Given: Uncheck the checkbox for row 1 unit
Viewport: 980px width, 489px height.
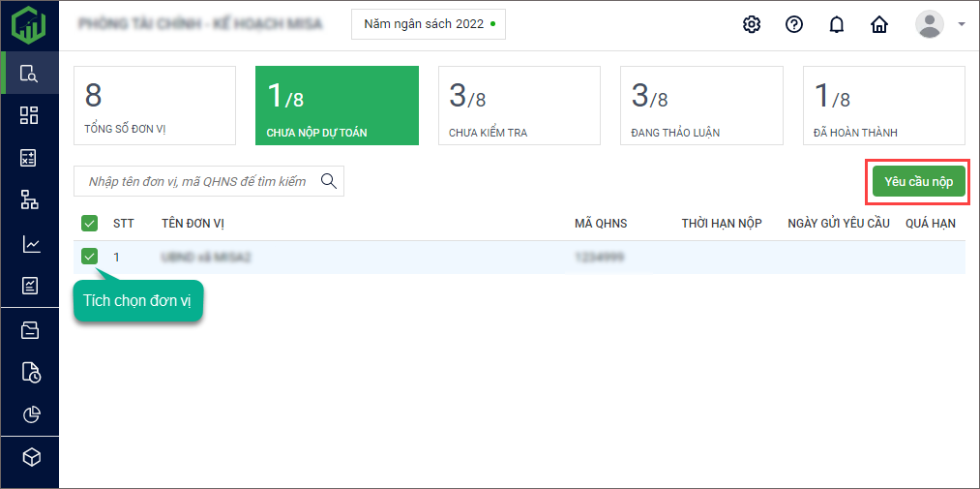Looking at the screenshot, I should click(89, 257).
